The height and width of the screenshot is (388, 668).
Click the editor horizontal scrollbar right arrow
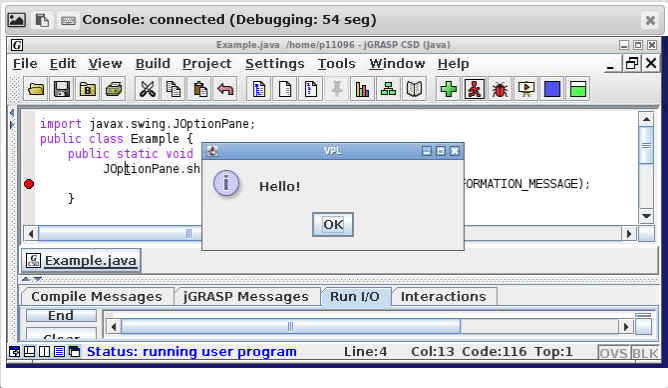point(629,233)
